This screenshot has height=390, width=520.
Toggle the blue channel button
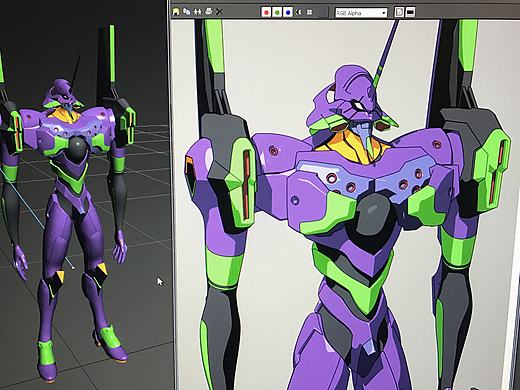pos(288,12)
